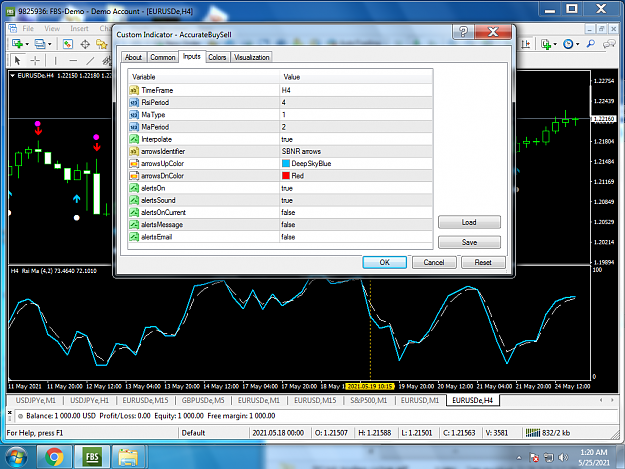Switch to USDJPYe,M1 chart tab
The image size is (625, 469).
click(x=36, y=400)
